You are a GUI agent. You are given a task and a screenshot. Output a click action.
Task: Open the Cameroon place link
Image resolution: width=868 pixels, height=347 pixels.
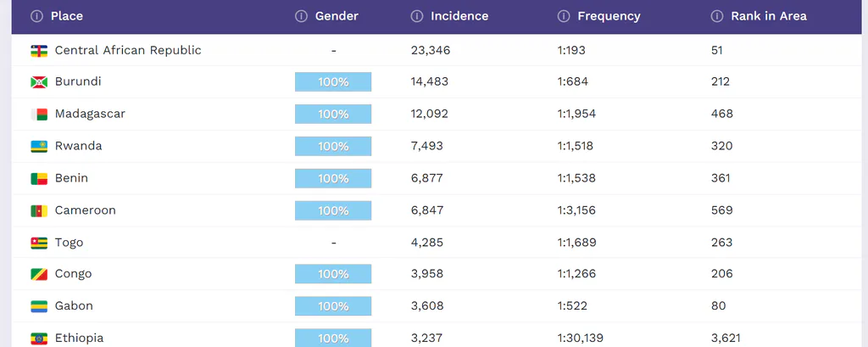point(86,210)
